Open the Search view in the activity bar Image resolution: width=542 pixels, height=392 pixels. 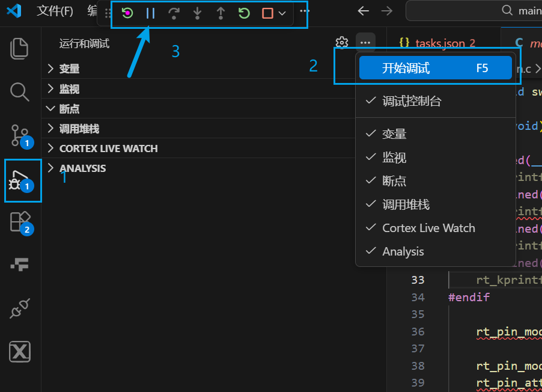click(20, 92)
